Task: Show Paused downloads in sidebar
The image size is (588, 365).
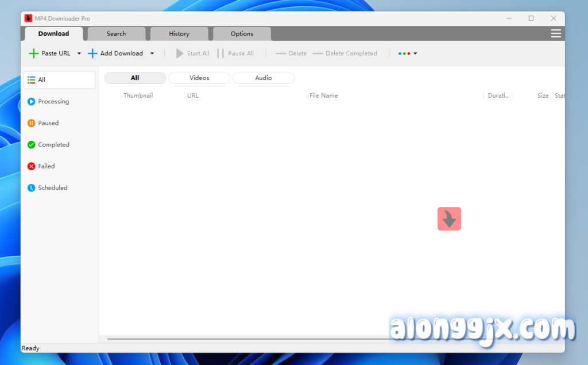Action: pos(48,123)
